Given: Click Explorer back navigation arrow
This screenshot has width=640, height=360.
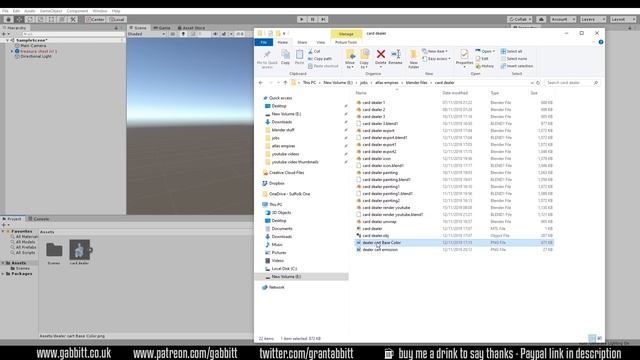Looking at the screenshot, I should 261,82.
